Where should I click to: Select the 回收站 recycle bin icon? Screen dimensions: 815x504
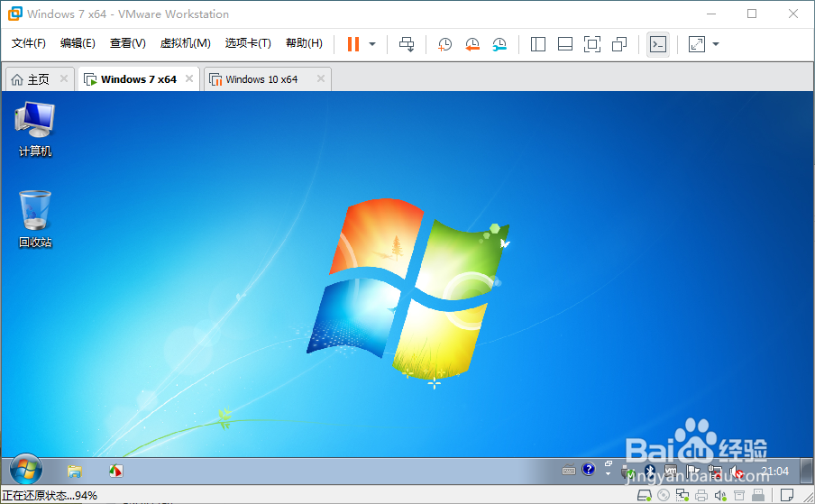(35, 219)
